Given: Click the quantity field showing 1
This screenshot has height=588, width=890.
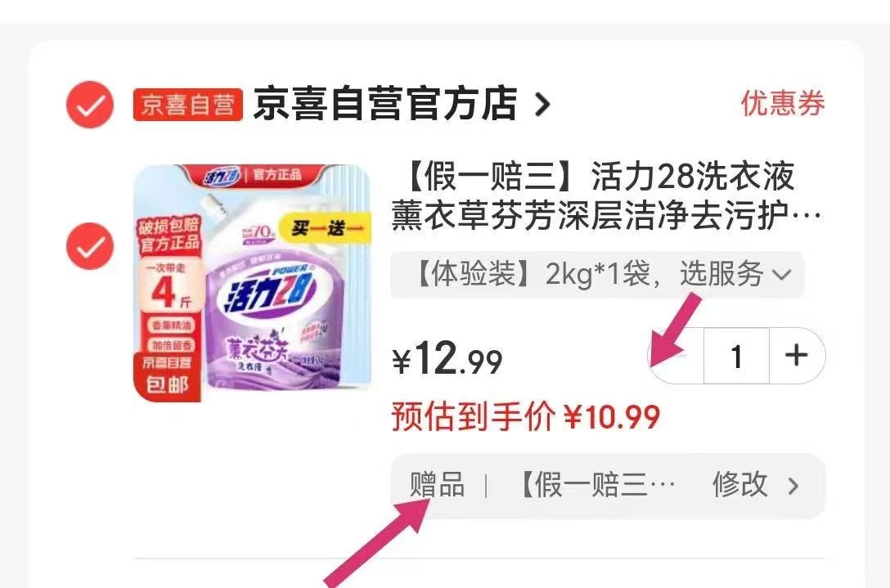Looking at the screenshot, I should [737, 356].
